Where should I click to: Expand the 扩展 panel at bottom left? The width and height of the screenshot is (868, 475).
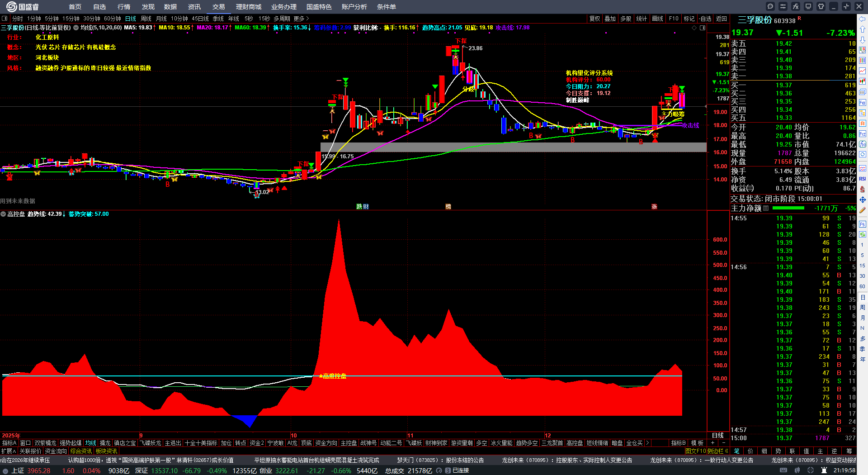[9, 451]
